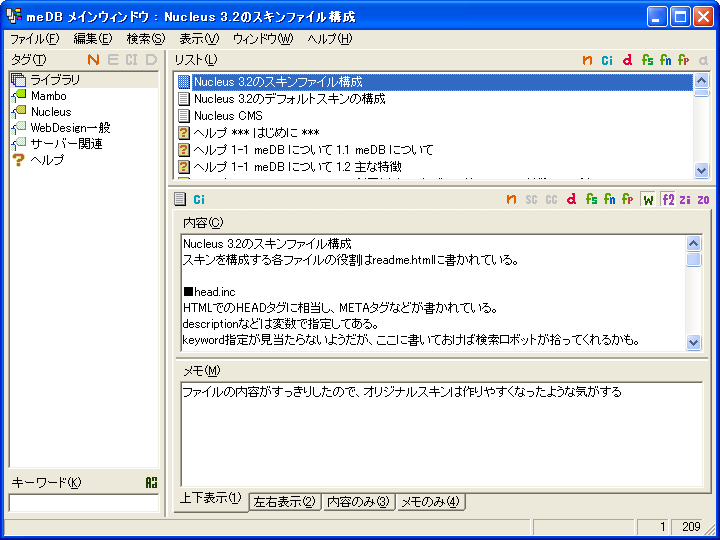Viewport: 720px width, 540px height.
Task: Select the Mambo tag in the tag tree
Action: tap(48, 96)
